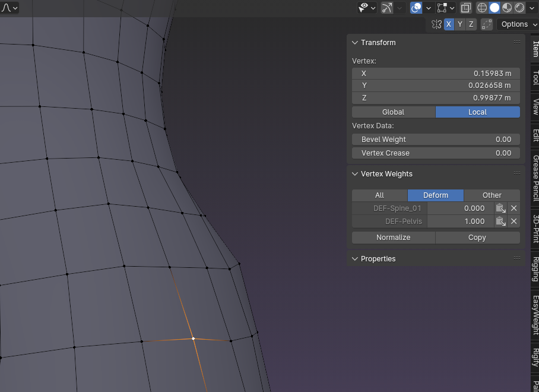539x392 pixels.
Task: Toggle Y-axis mirror in the header
Action: coord(460,24)
